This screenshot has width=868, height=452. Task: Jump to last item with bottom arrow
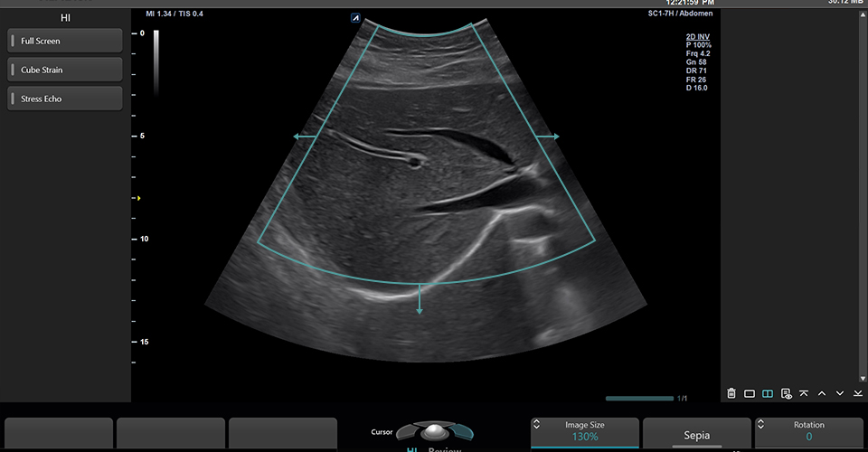[857, 393]
